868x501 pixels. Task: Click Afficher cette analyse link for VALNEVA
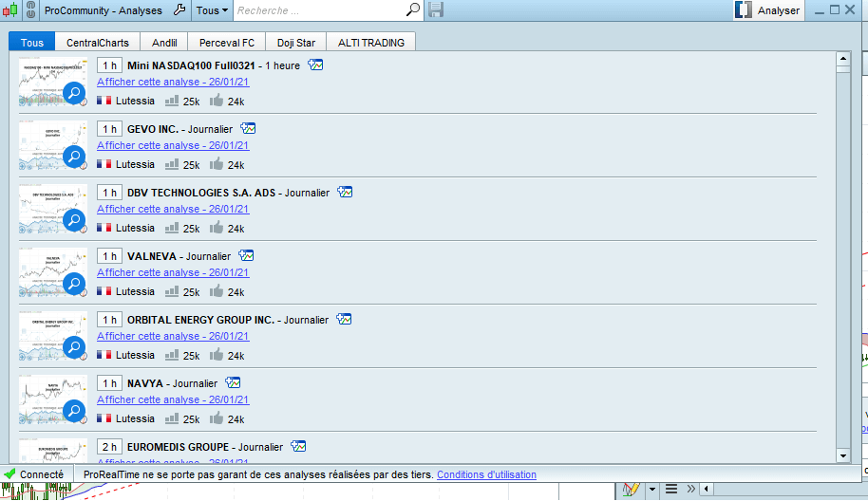click(173, 272)
